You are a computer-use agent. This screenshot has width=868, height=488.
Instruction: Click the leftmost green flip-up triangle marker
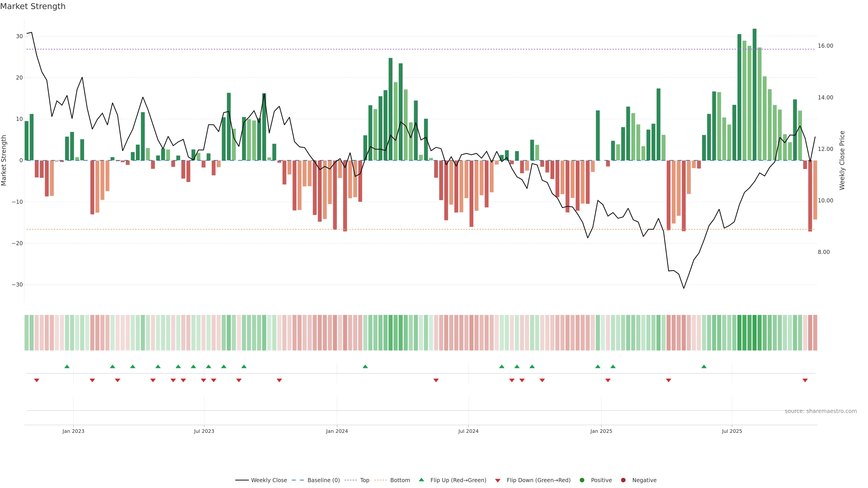[x=67, y=366]
